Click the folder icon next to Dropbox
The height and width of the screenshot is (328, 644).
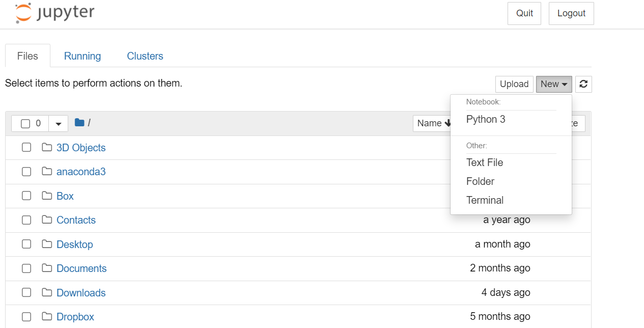[48, 316]
